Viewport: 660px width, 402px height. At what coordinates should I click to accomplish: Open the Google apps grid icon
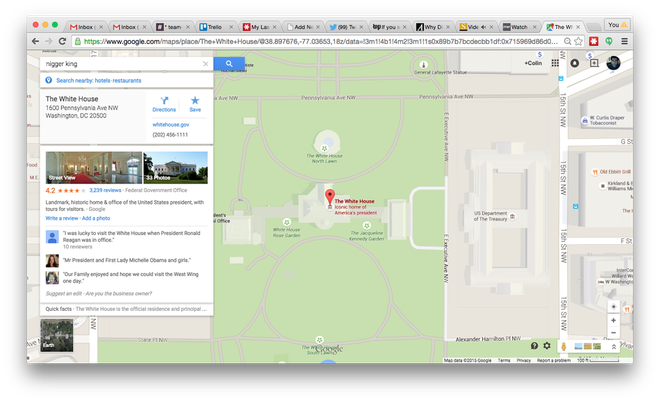tap(555, 63)
